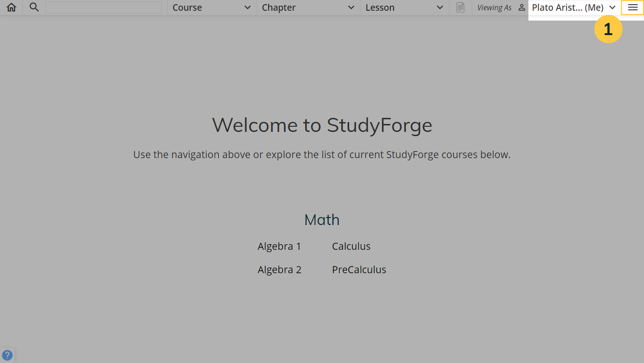
Task: Click the Welcome to StudyForge heading
Action: (x=322, y=125)
